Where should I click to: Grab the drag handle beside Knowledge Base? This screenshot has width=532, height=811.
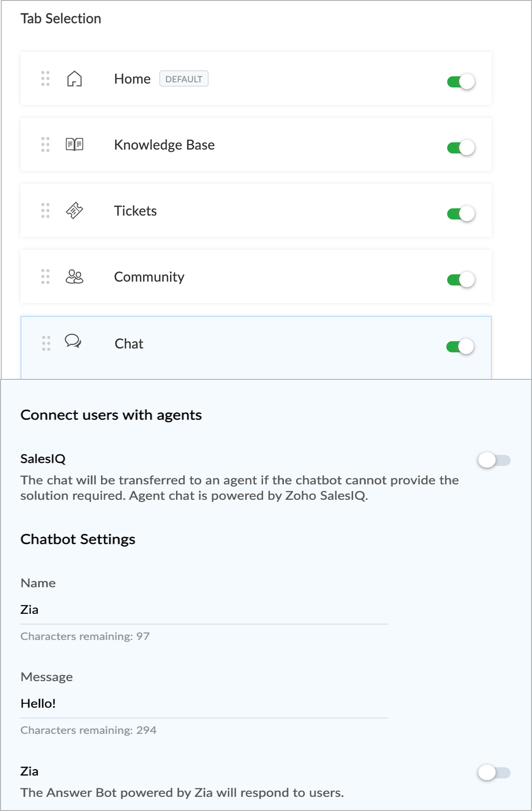tap(45, 145)
